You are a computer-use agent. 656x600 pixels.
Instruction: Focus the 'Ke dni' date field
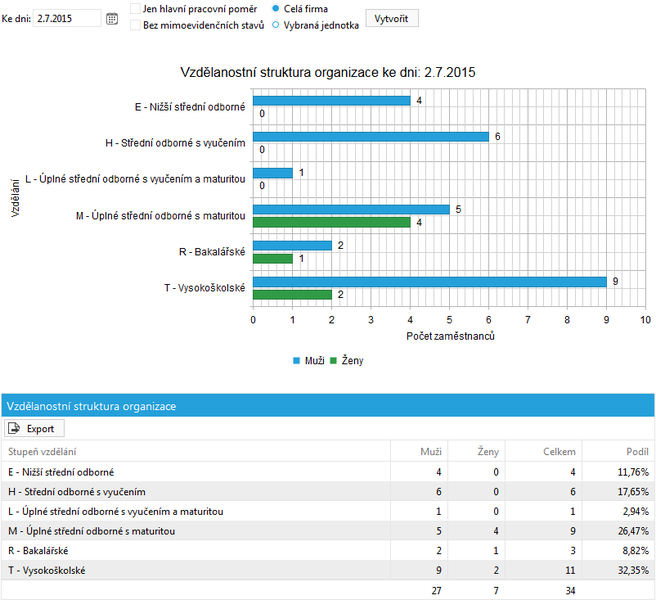pyautogui.click(x=67, y=18)
